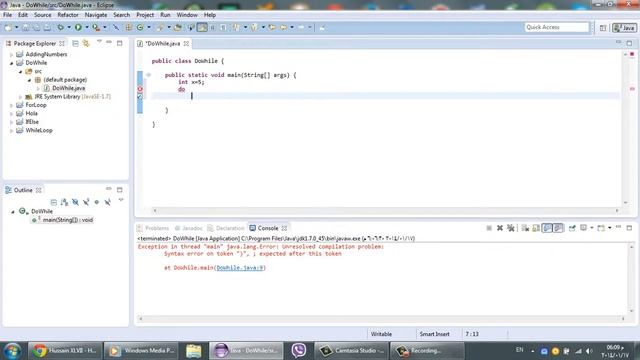This screenshot has width=640, height=360.
Task: Click Remove All Terminated Launches icon
Action: point(511,228)
